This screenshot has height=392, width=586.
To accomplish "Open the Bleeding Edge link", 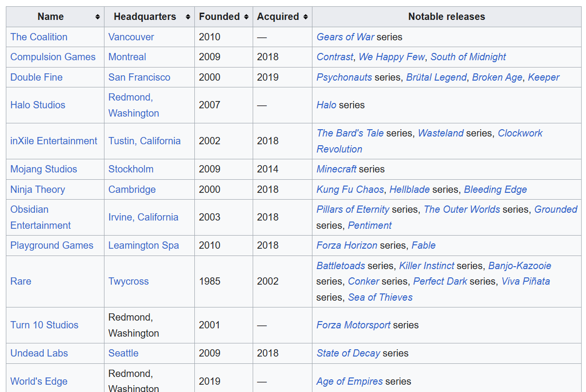I will point(496,189).
